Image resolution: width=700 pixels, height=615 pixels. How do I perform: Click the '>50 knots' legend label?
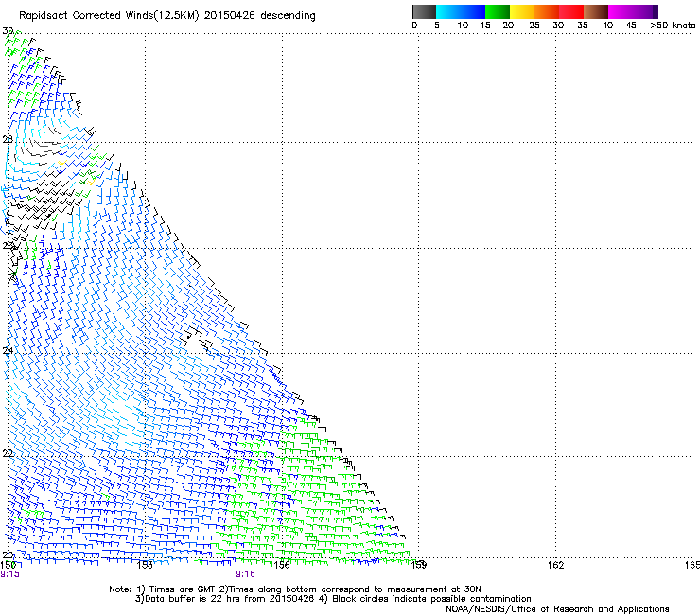[673, 26]
